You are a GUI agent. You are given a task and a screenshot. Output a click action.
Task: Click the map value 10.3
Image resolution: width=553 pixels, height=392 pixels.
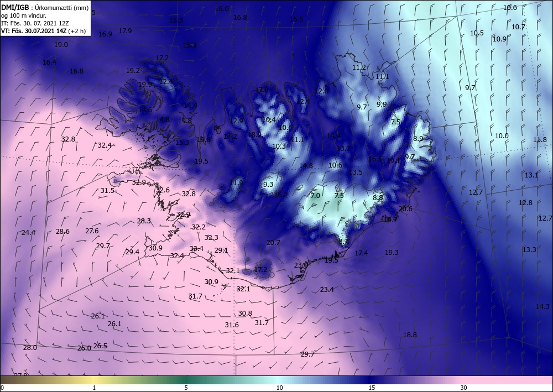[x=279, y=146]
